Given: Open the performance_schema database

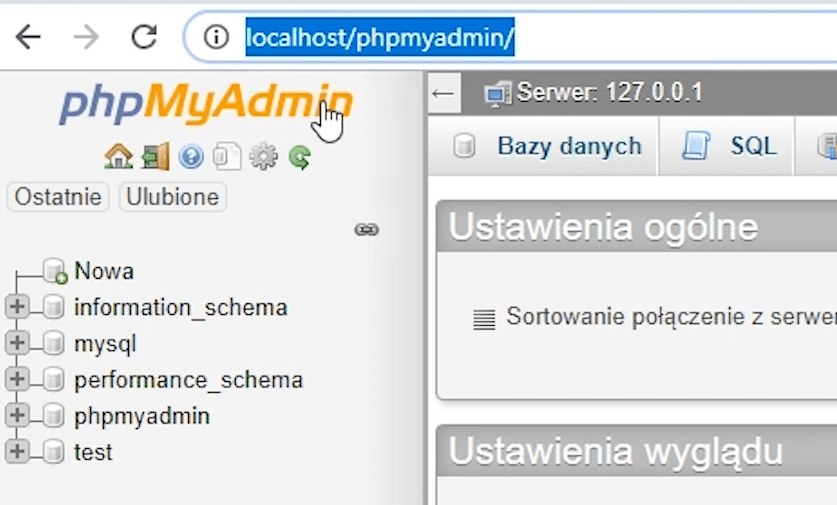Looking at the screenshot, I should (x=188, y=380).
